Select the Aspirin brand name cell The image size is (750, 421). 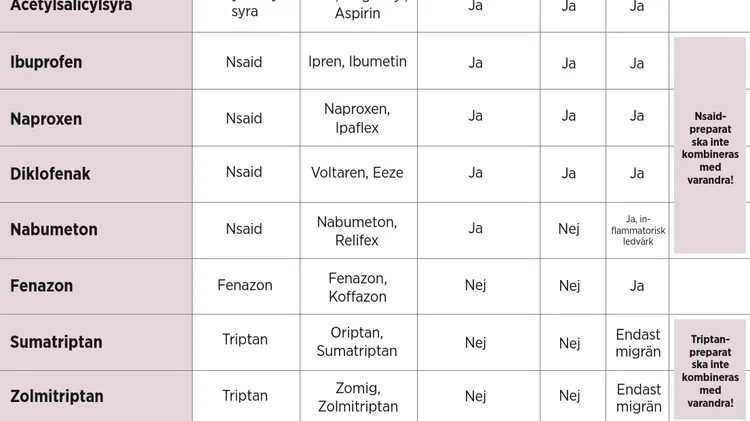click(x=359, y=16)
